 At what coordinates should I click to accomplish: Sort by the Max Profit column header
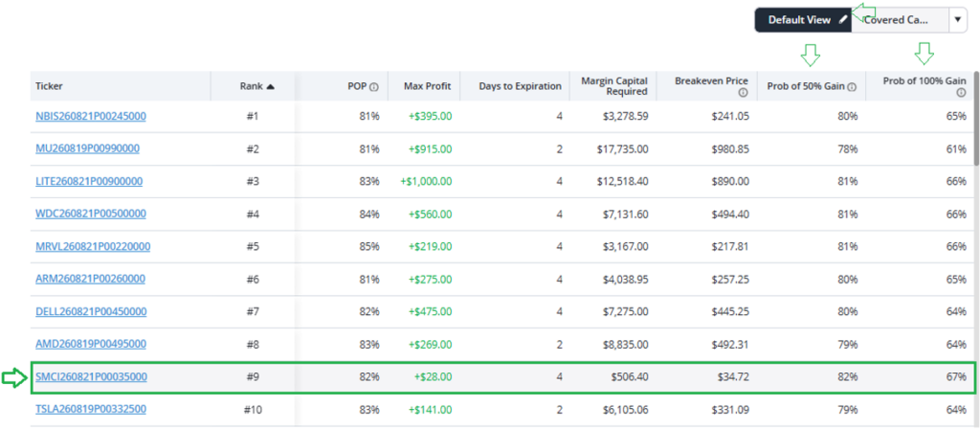tap(428, 86)
